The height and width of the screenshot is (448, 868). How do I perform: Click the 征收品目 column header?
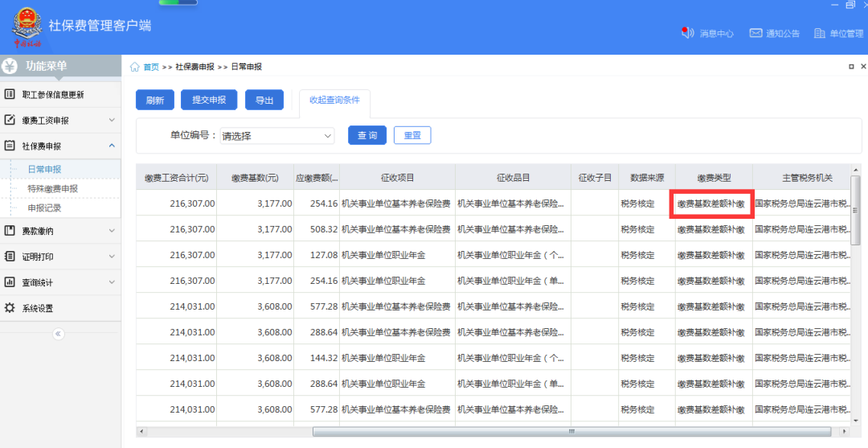[x=513, y=178]
